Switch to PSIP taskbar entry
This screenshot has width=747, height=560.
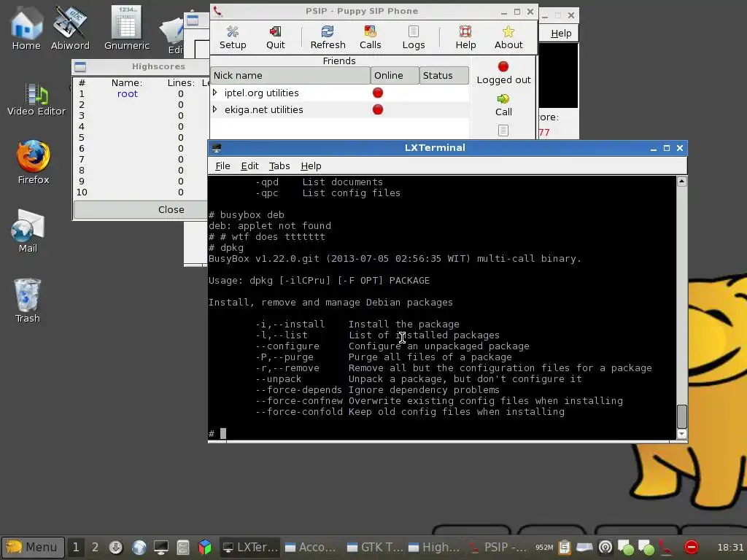497,547
